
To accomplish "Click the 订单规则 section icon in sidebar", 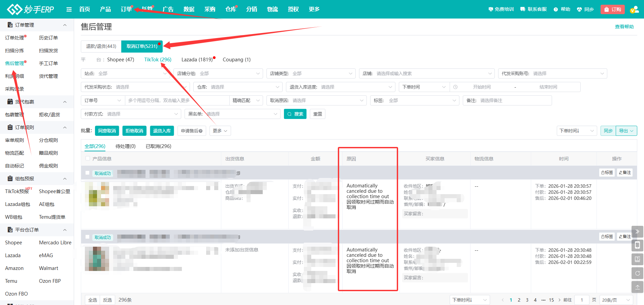I will click(10, 127).
